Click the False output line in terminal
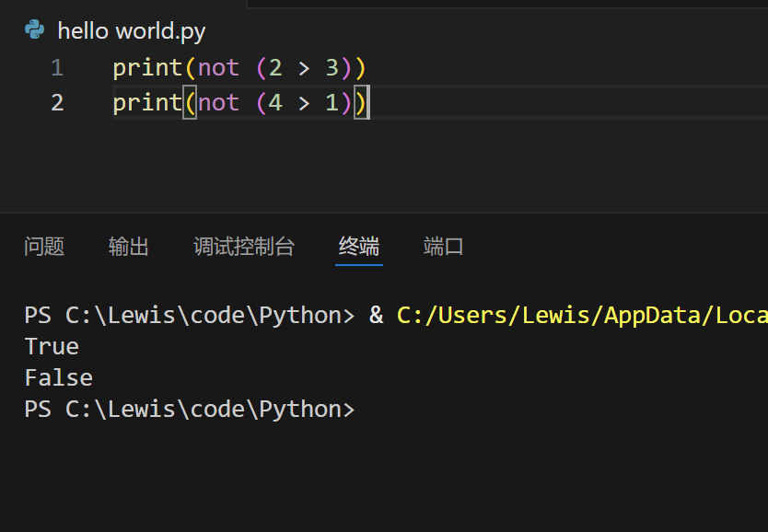Viewport: 768px width, 532px height. tap(58, 378)
